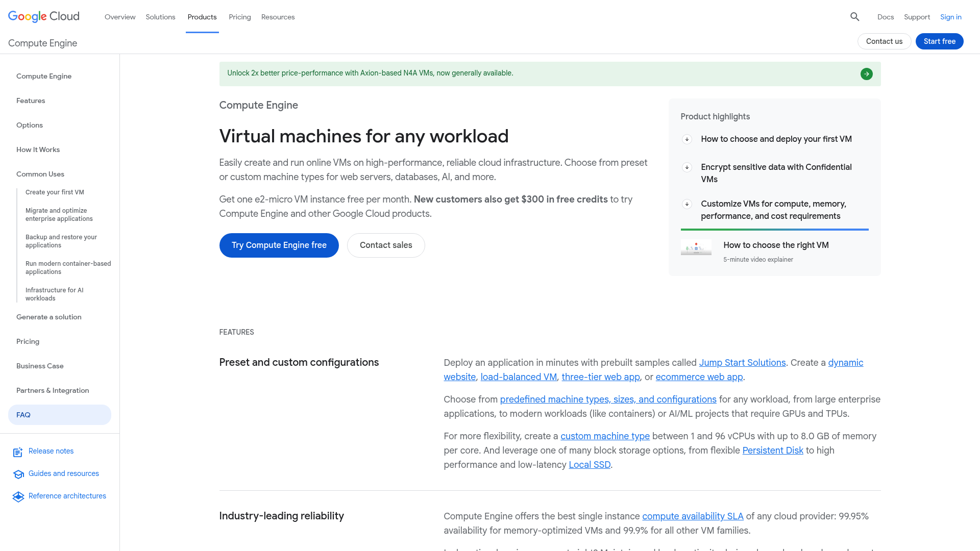Open the search icon in the top navigation
Image resolution: width=980 pixels, height=551 pixels.
855,17
